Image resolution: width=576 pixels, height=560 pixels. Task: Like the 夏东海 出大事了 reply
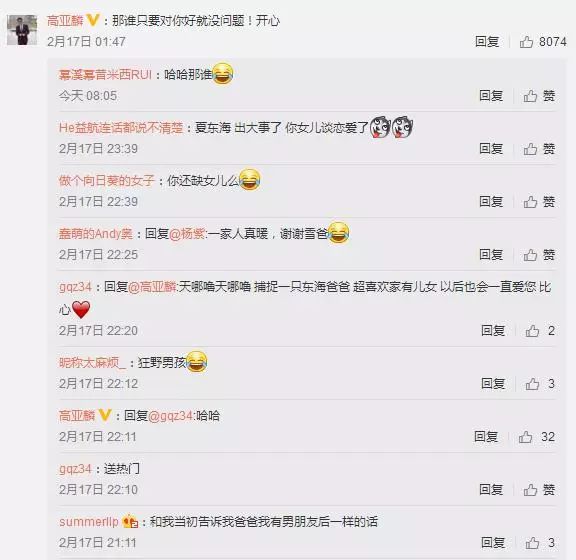click(539, 149)
